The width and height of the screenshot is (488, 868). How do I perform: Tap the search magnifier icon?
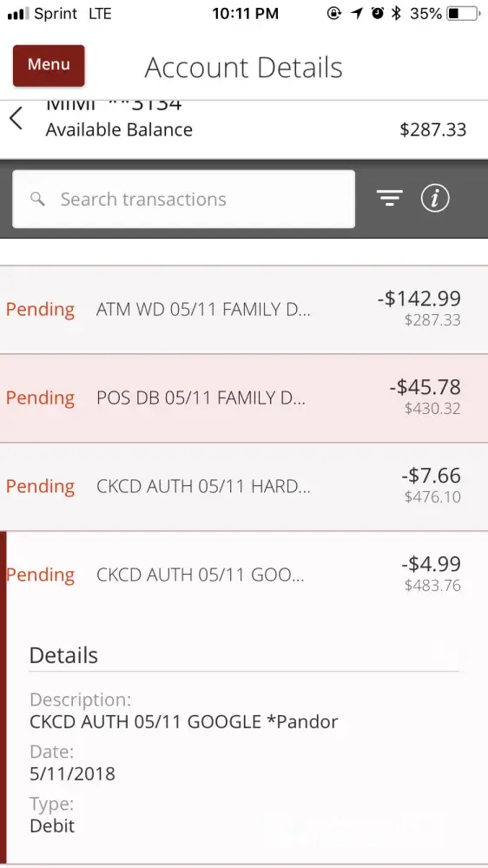(37, 199)
